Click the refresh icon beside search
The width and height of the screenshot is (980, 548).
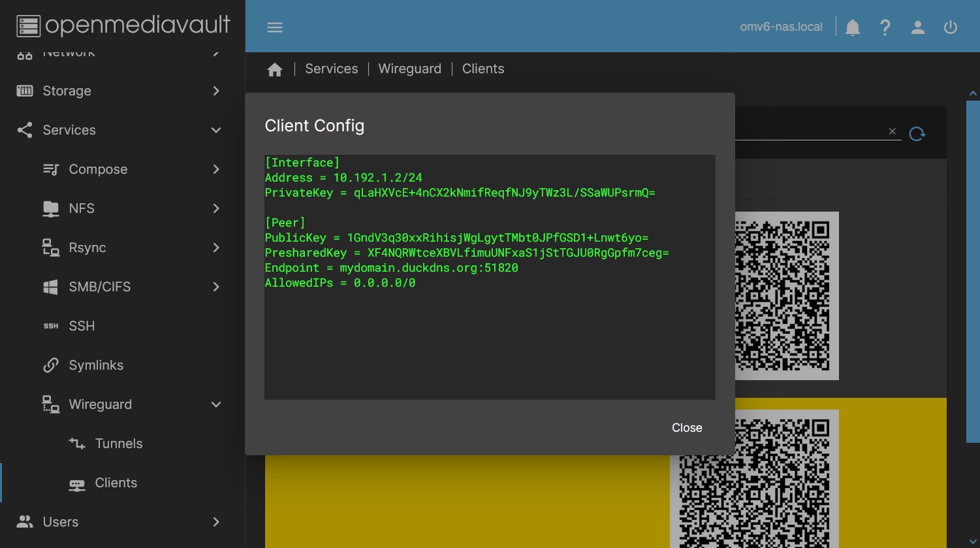[917, 133]
